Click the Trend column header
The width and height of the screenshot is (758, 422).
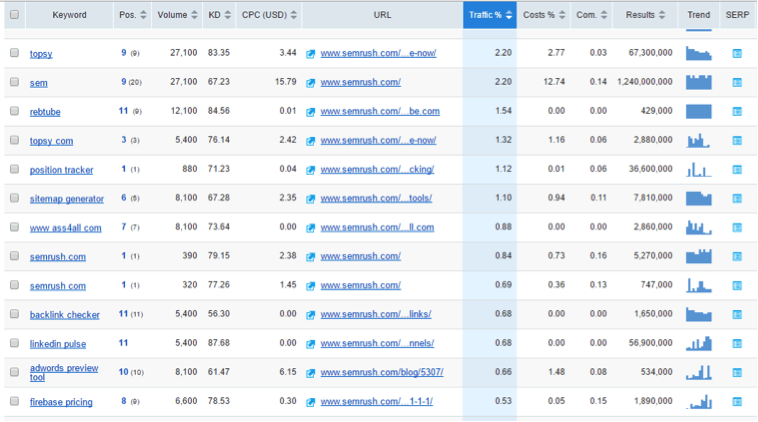[x=699, y=15]
